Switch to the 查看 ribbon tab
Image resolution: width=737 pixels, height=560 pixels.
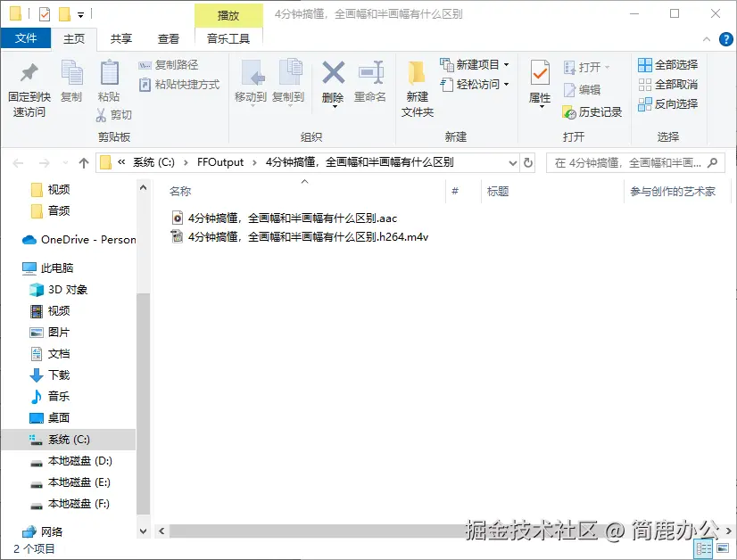click(168, 38)
